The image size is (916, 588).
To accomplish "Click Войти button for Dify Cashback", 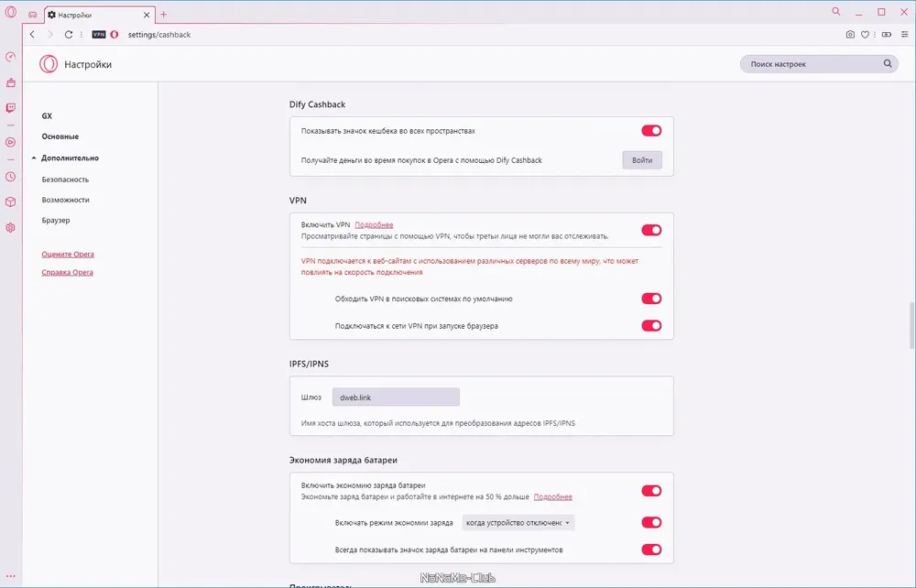I will point(642,160).
